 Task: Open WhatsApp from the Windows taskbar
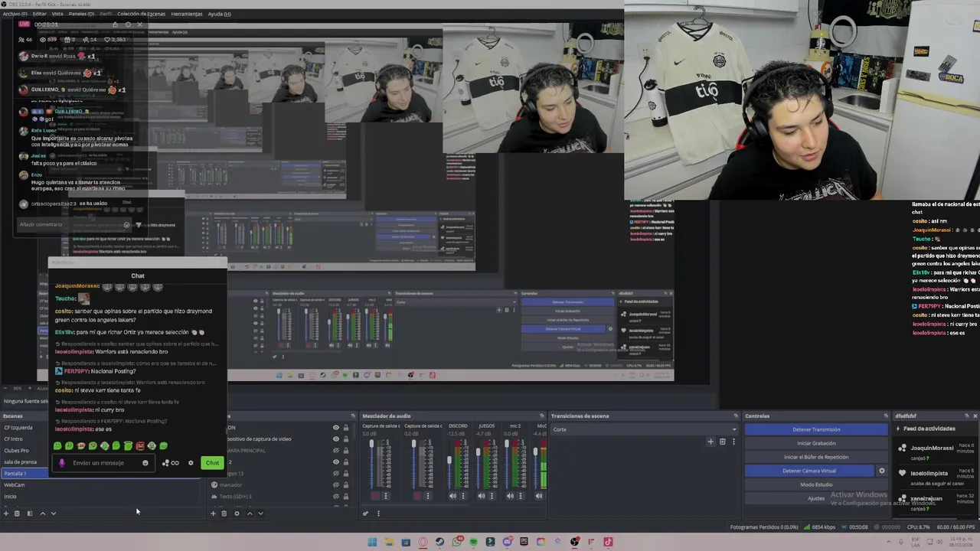pyautogui.click(x=457, y=542)
